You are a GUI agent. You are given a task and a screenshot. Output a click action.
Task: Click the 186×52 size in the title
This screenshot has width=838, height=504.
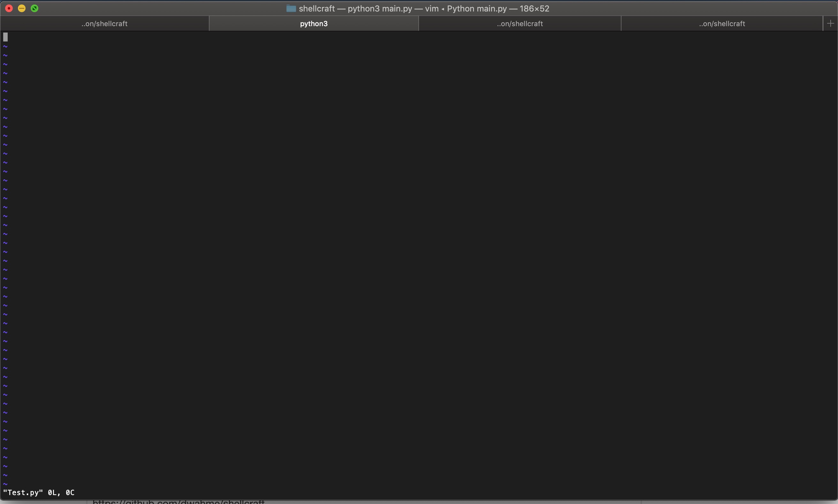point(534,9)
